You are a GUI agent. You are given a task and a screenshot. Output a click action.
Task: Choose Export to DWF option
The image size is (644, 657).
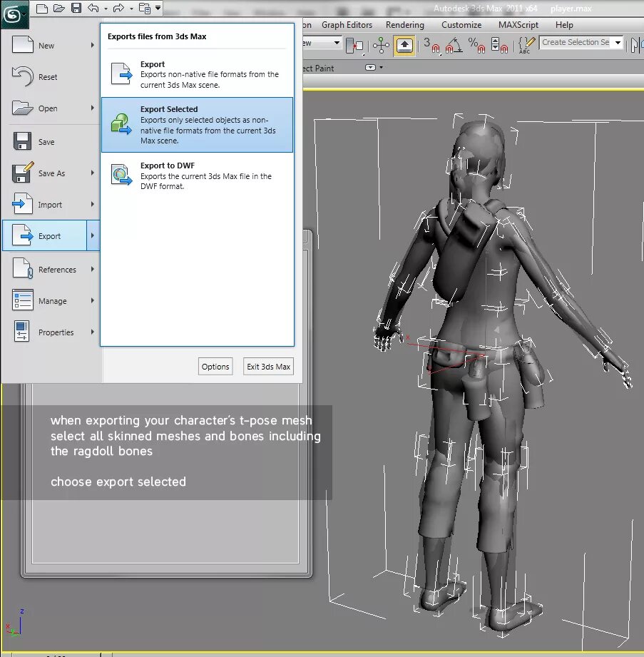pos(197,175)
